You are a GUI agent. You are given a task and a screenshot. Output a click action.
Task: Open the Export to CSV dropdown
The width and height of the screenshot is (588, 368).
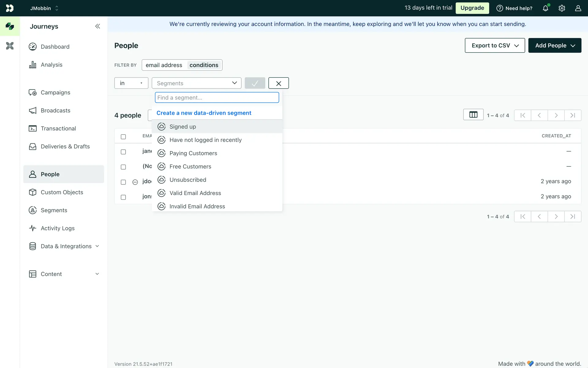click(x=495, y=45)
